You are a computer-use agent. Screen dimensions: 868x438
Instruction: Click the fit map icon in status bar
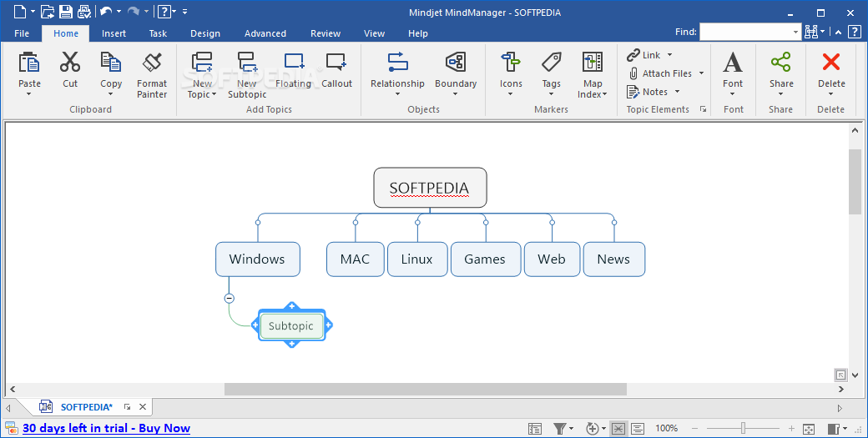pos(808,429)
